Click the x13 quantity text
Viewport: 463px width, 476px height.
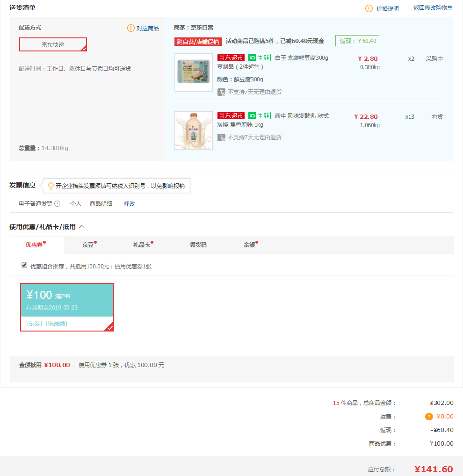pyautogui.click(x=410, y=117)
